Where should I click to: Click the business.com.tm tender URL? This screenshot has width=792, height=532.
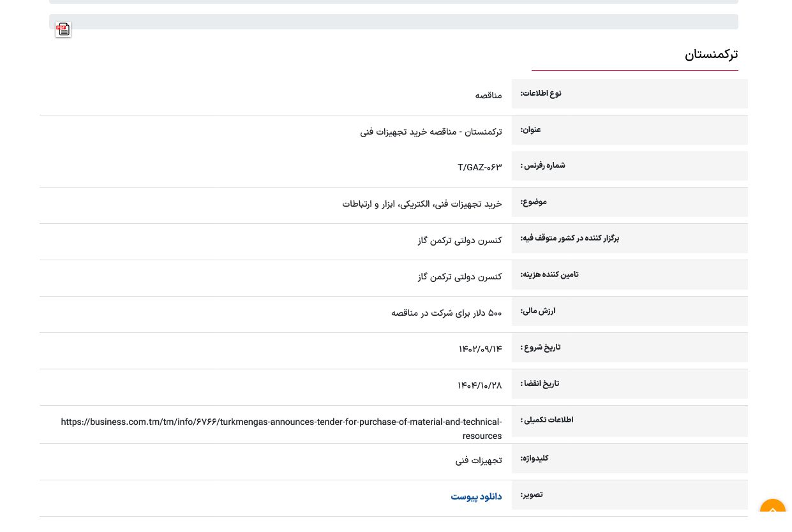281,422
